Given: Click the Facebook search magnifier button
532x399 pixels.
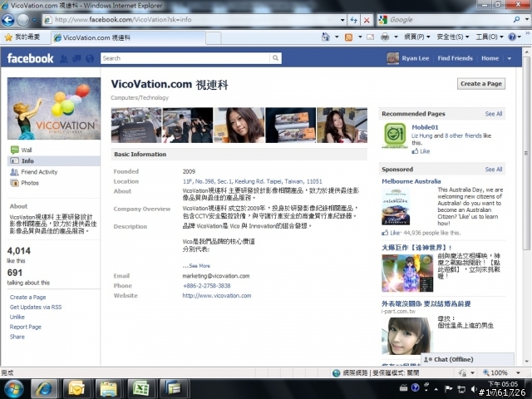Looking at the screenshot, I should click(x=275, y=58).
